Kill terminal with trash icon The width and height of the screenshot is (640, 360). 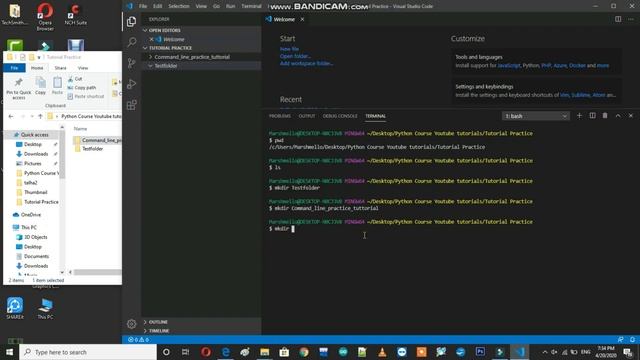click(x=605, y=116)
